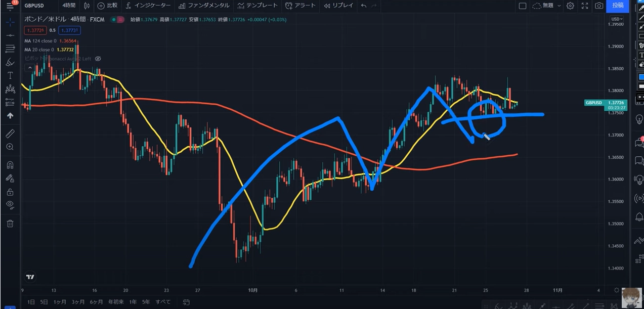Click the blue 投稿 publish button
This screenshot has width=644, height=309.
click(x=618, y=6)
